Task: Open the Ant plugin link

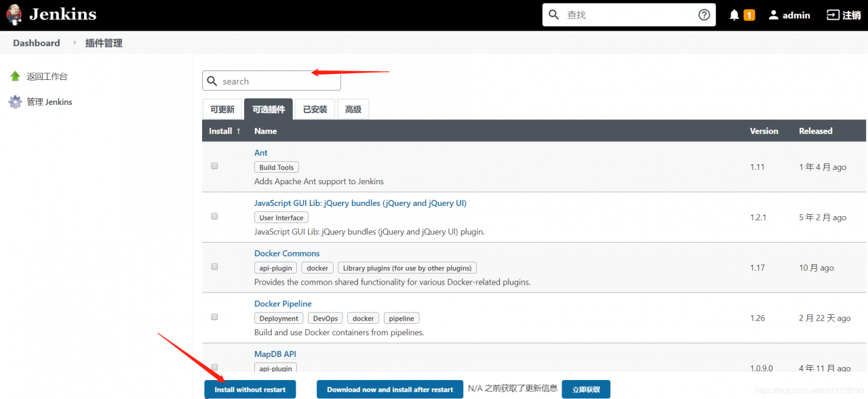Action: pos(261,152)
